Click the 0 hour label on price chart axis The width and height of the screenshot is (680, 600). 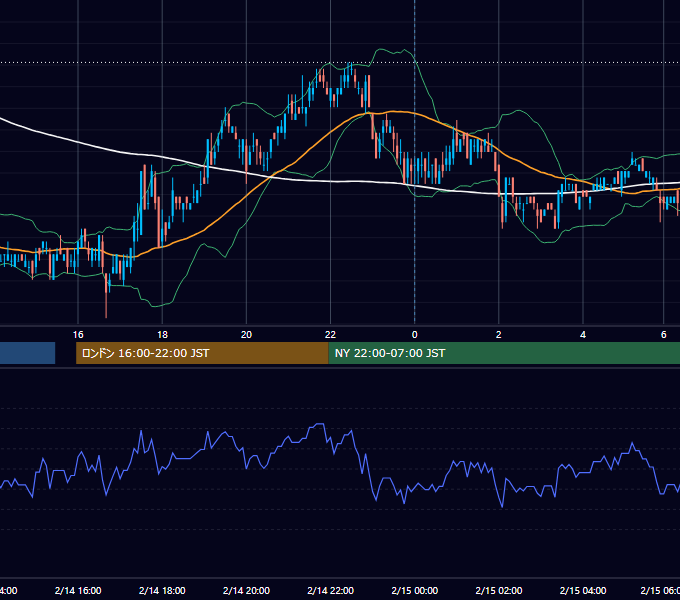coord(415,335)
